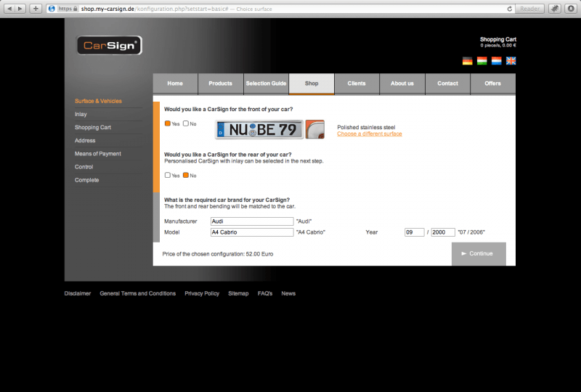Select Means of Payment step in sidebar
Image resolution: width=581 pixels, height=392 pixels.
[x=98, y=154]
